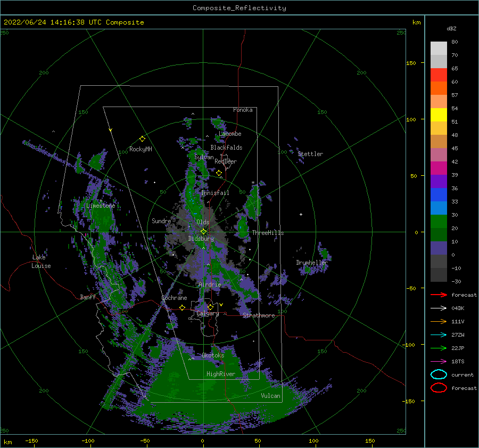Click the magenta 18TS arrow icon
The image size is (479, 448).
(x=439, y=362)
